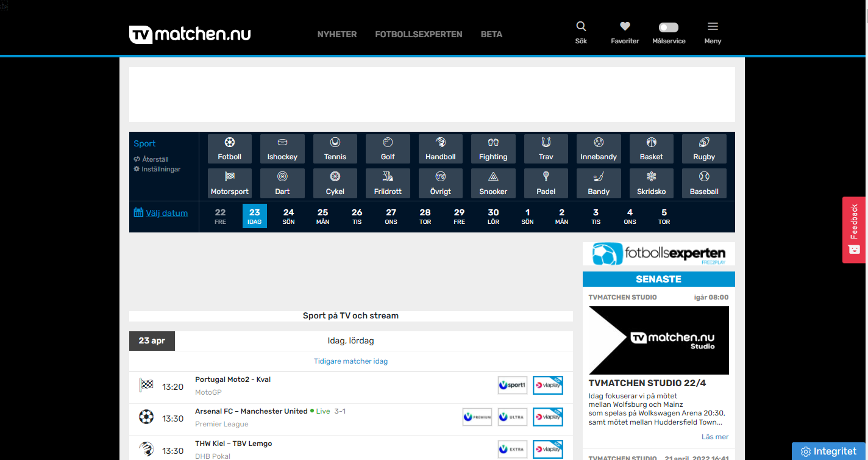Viewport: 868px width, 460px height.
Task: Filter by Motorsport
Action: pos(230,184)
